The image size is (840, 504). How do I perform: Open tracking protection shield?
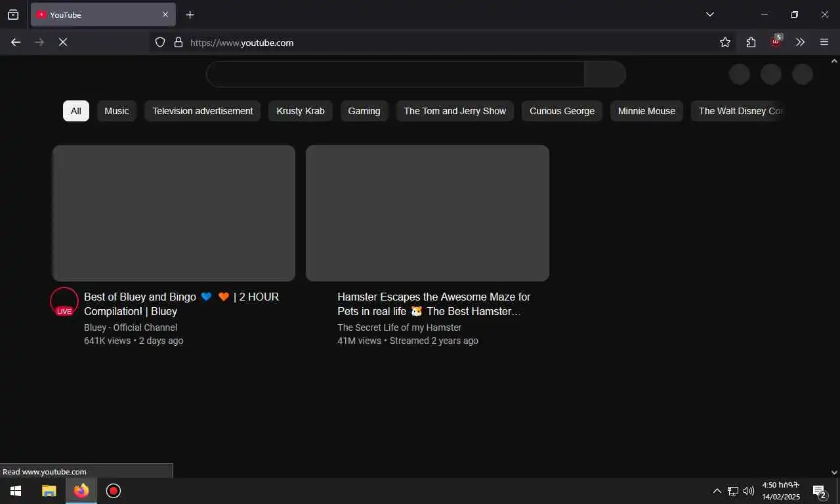[x=160, y=42]
